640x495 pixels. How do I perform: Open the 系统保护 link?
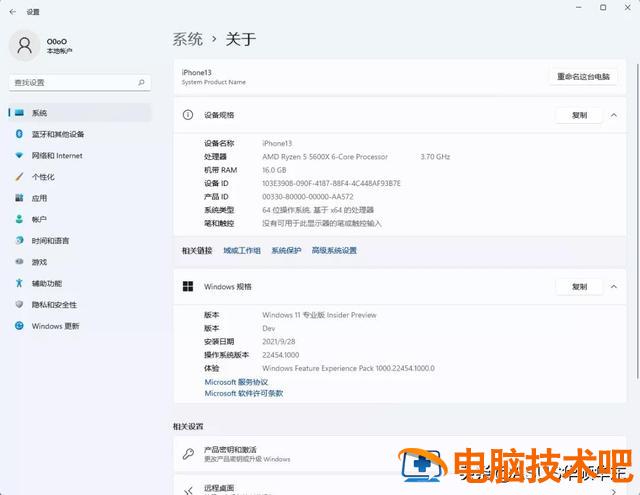pos(286,251)
